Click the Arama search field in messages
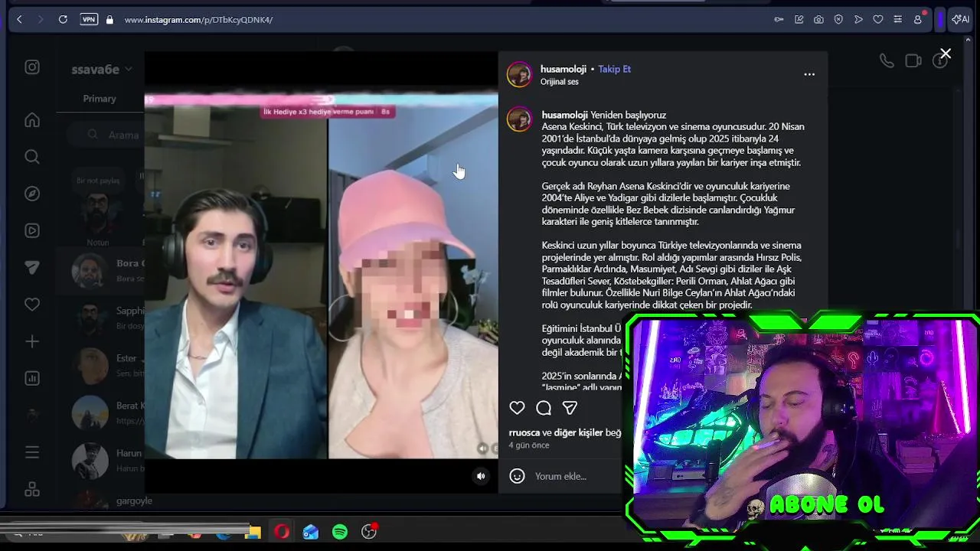The height and width of the screenshot is (551, 980). (x=106, y=135)
